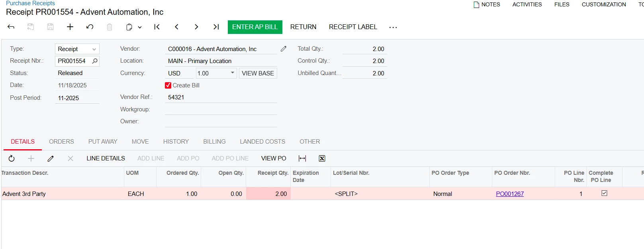Go to next record icon
This screenshot has width=644, height=249.
(196, 27)
